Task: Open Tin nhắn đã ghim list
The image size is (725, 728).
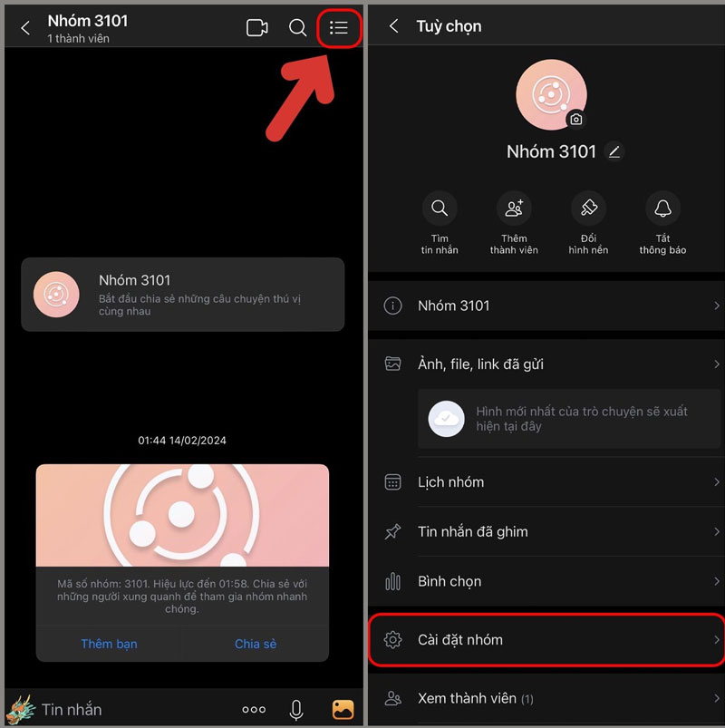Action: coord(546,532)
